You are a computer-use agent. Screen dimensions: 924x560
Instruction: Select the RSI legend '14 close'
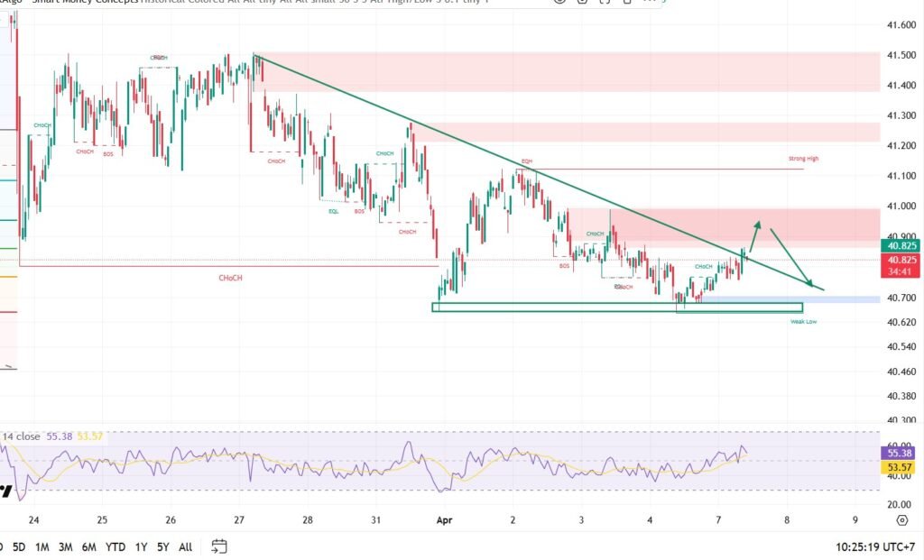tap(22, 436)
